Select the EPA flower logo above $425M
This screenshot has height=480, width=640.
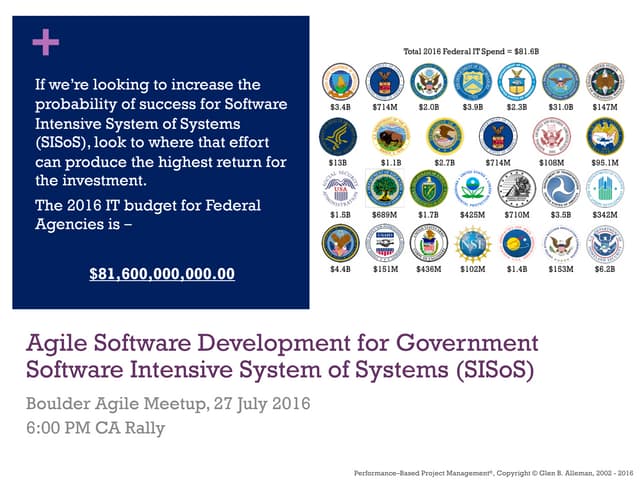(x=473, y=189)
